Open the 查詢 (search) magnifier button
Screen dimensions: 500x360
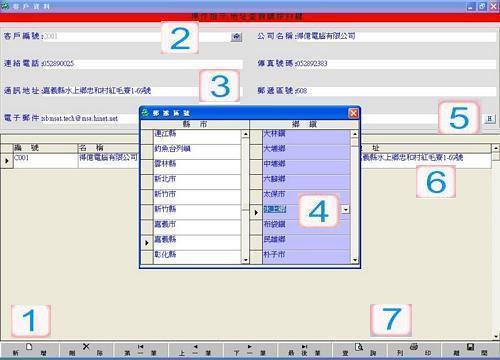click(359, 350)
